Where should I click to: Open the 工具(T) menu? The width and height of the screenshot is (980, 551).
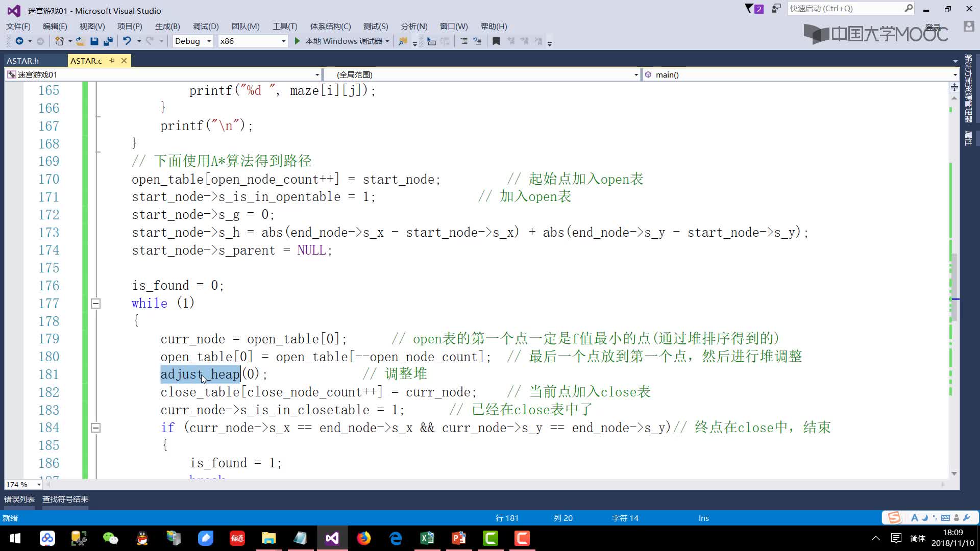[285, 27]
